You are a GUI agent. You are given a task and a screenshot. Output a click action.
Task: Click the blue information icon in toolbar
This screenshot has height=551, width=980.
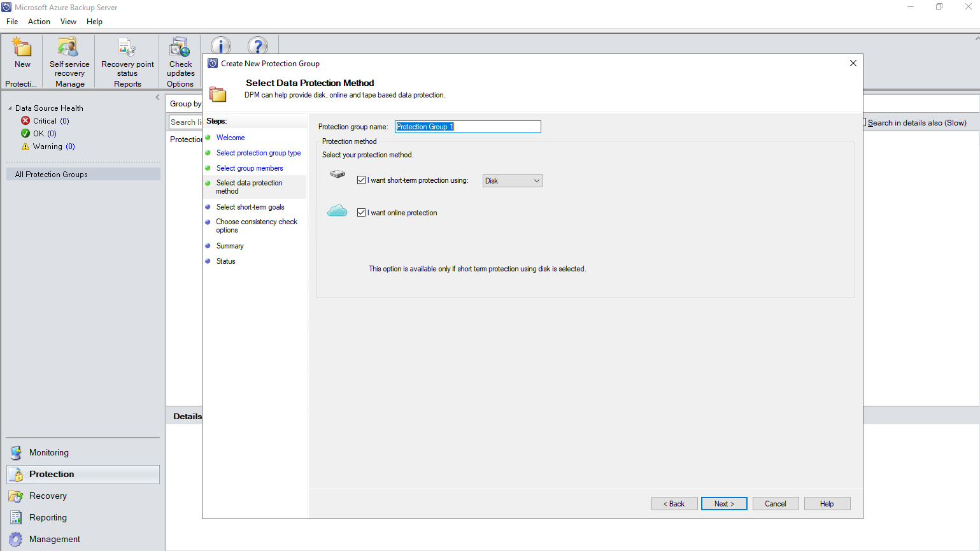click(x=221, y=46)
